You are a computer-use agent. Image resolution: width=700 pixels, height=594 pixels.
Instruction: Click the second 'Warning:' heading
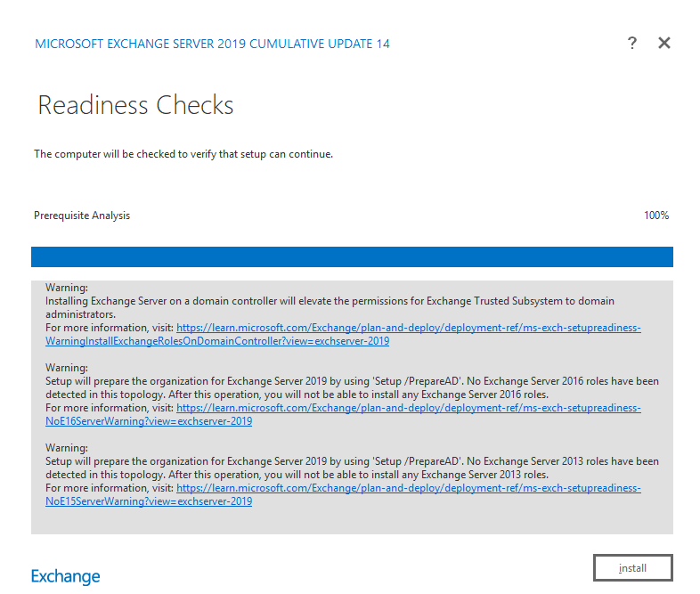[x=67, y=368]
